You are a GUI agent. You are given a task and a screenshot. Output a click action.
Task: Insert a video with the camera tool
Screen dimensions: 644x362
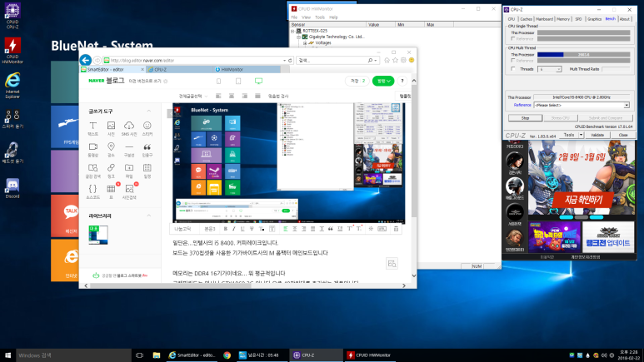coord(92,150)
